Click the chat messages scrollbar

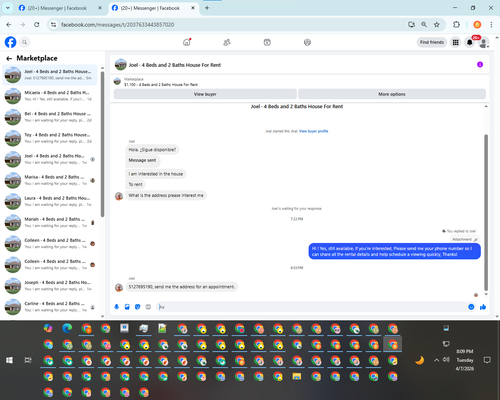click(x=486, y=212)
